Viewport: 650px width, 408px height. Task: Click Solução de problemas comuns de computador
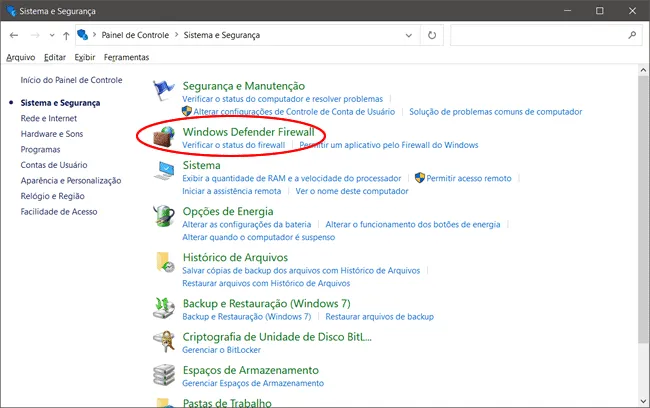tap(496, 112)
